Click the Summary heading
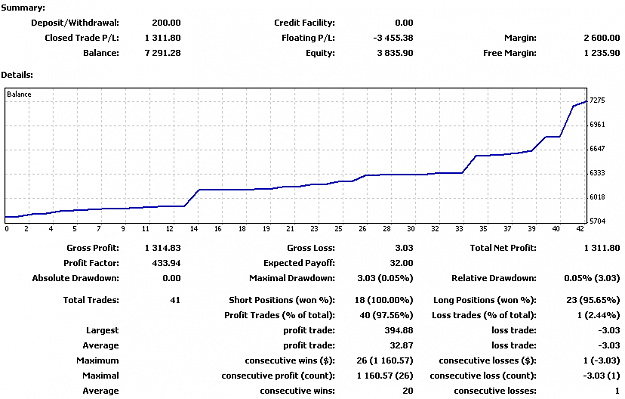The image size is (625, 399). pos(23,8)
